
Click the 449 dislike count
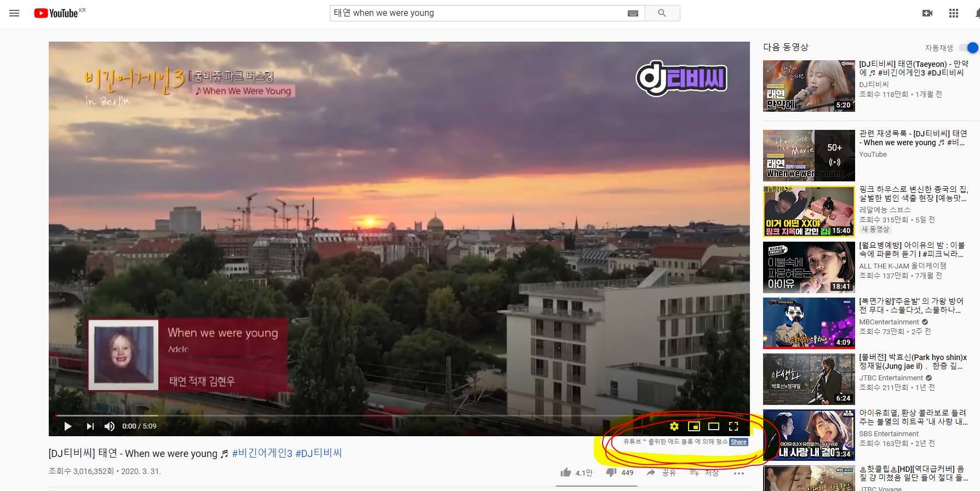[627, 473]
